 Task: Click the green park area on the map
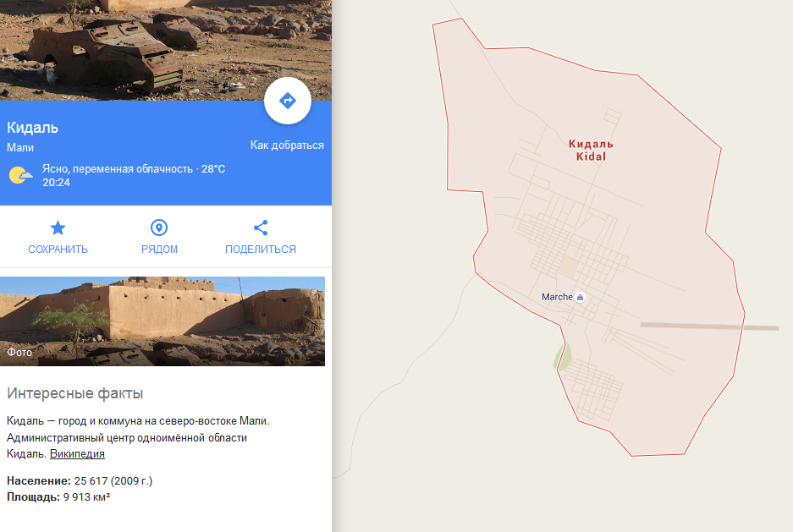(x=563, y=356)
